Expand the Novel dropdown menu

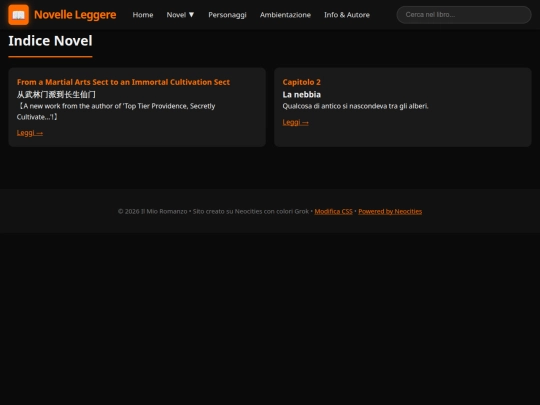(180, 15)
